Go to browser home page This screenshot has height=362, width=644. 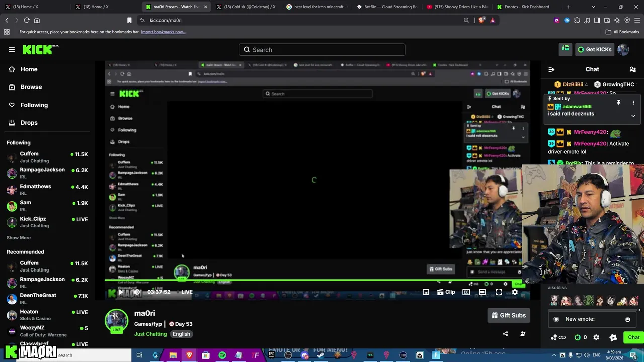click(37, 20)
